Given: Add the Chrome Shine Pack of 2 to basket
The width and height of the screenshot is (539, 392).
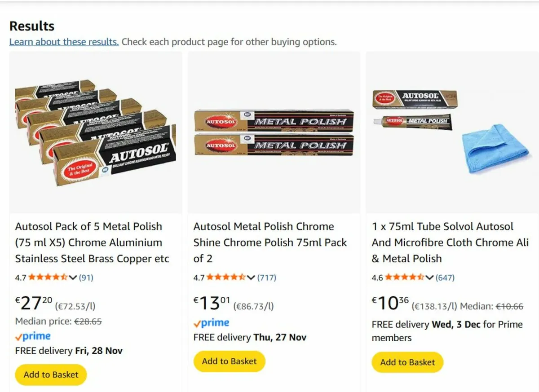Looking at the screenshot, I should pos(229,361).
